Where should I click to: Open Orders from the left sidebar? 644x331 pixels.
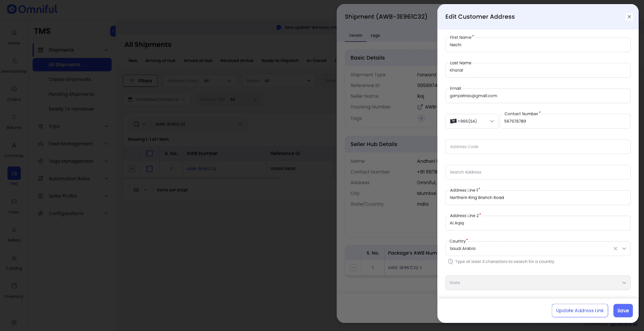click(x=14, y=89)
